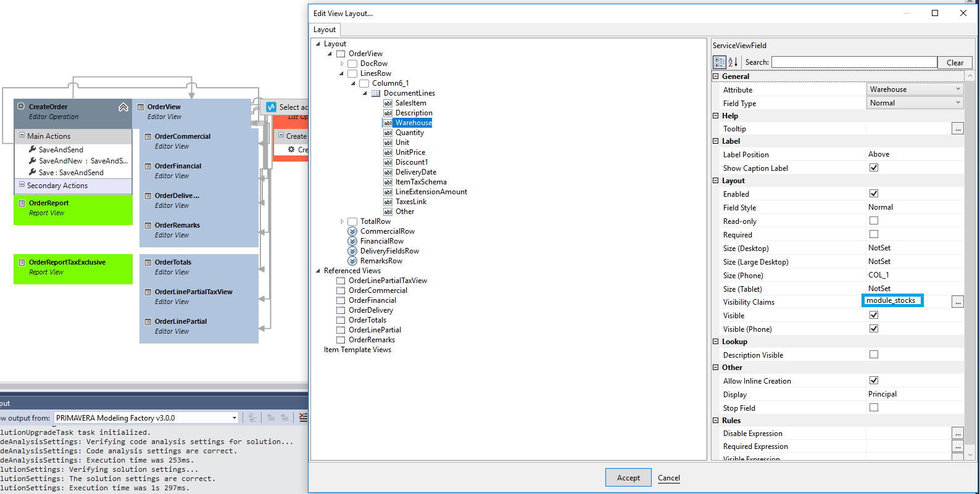This screenshot has height=494, width=980.
Task: Click the Cancel button
Action: (x=669, y=478)
